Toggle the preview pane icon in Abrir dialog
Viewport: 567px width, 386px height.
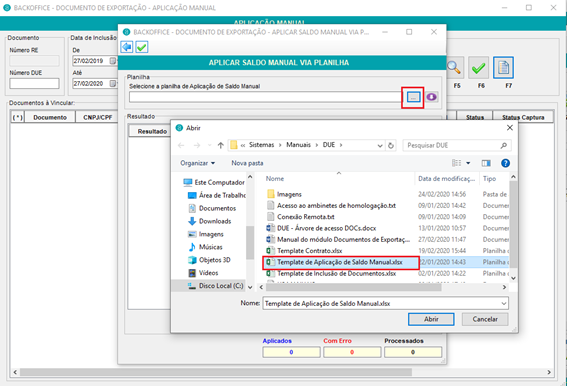(x=486, y=164)
